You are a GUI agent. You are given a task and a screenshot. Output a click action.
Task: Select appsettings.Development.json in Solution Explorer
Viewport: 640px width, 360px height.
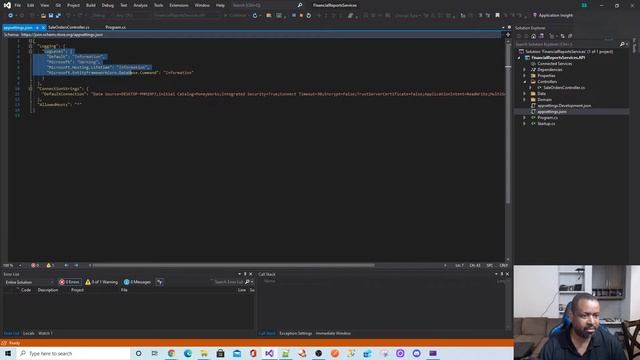(564, 106)
